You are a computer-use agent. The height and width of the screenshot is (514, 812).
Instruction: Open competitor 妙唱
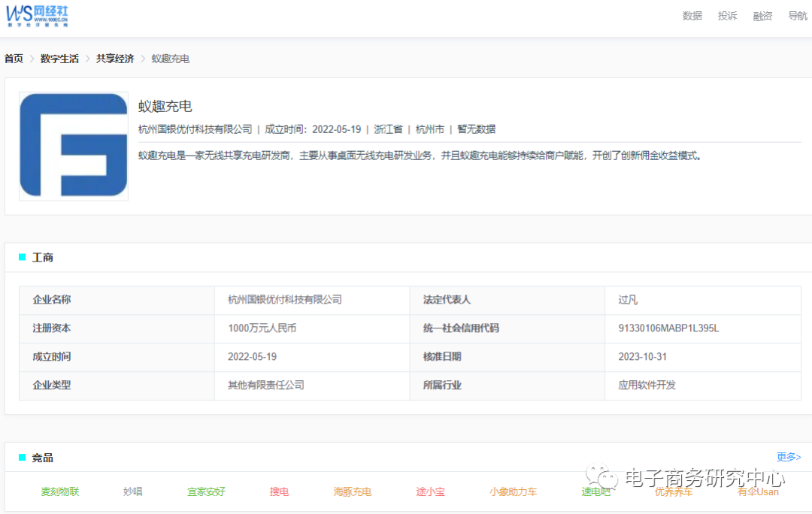(133, 491)
